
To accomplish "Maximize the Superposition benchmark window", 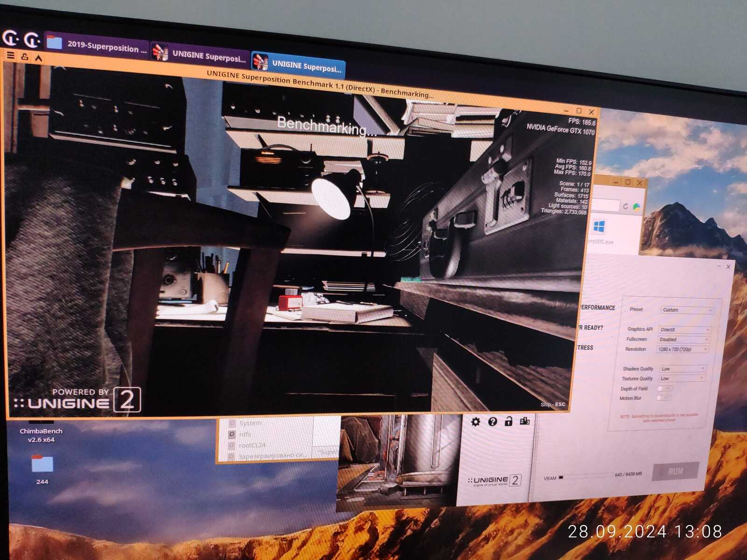I will point(579,111).
